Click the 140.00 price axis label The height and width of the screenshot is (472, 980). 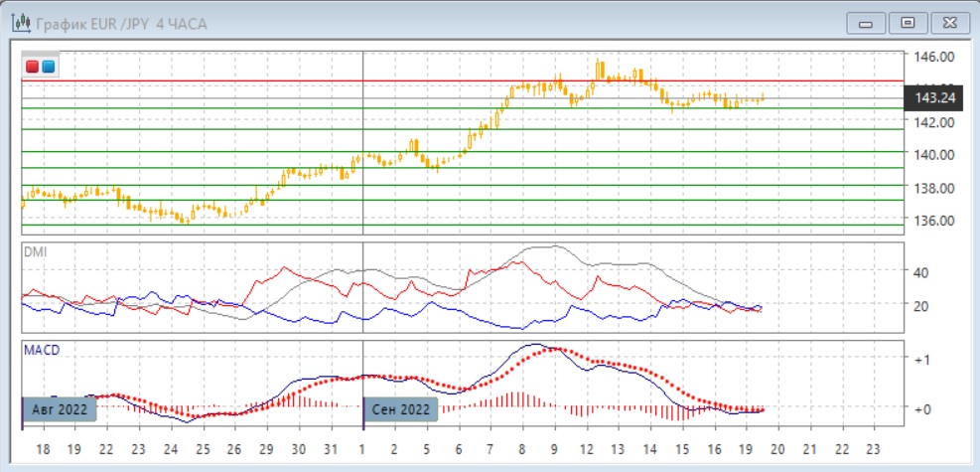click(x=934, y=155)
